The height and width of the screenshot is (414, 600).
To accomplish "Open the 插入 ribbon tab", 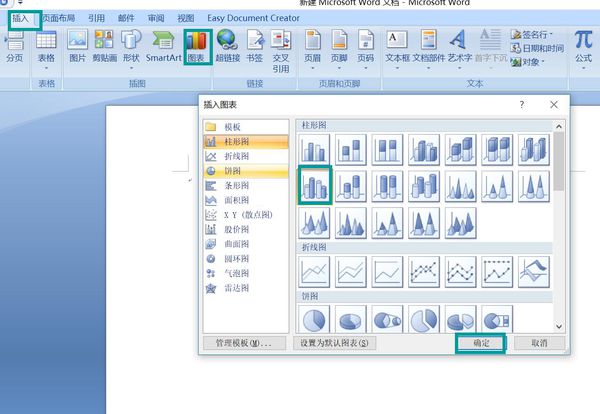I will tap(21, 18).
